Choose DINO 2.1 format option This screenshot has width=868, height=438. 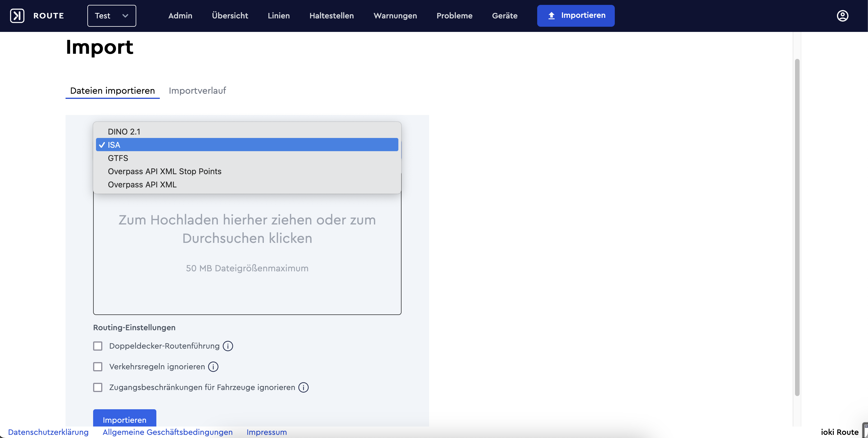[124, 132]
